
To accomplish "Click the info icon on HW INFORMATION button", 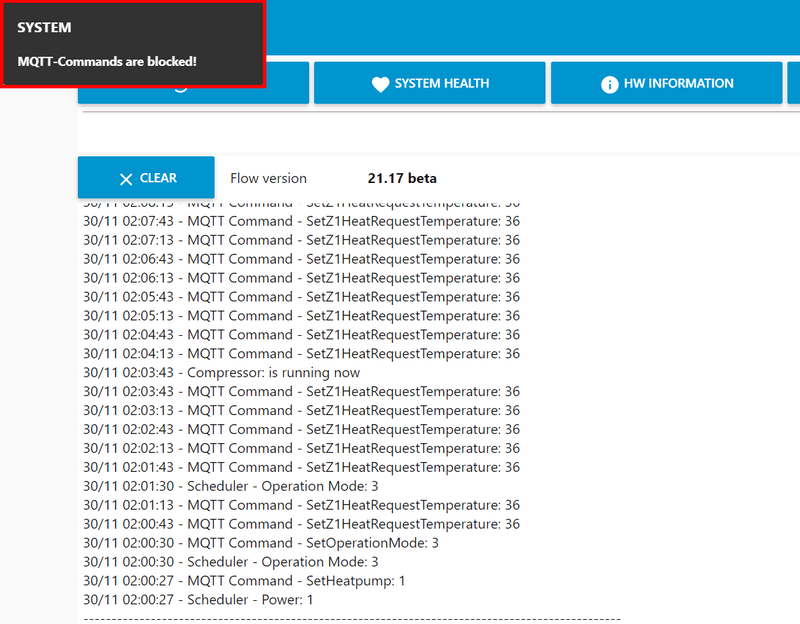I will click(x=610, y=84).
